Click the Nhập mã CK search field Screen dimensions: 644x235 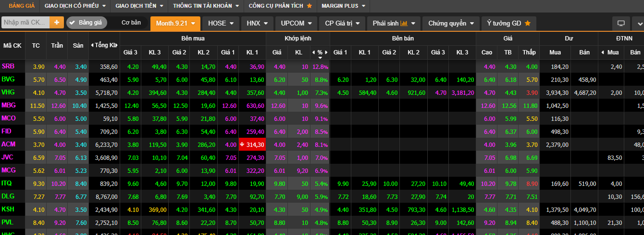(25, 23)
